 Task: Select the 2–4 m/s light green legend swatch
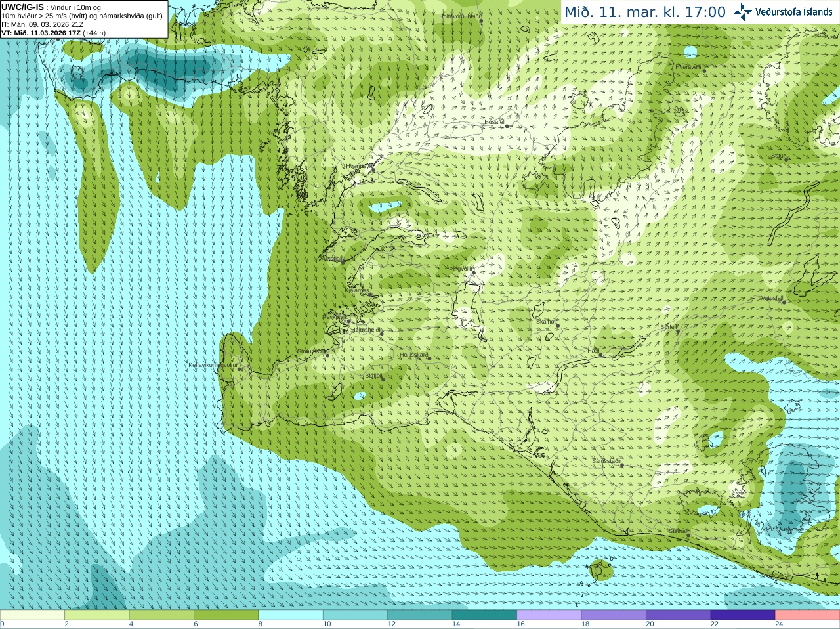pos(96,615)
